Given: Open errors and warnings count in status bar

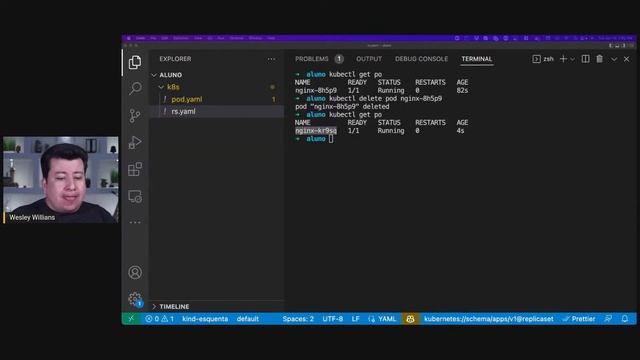Looking at the screenshot, I should 160,319.
